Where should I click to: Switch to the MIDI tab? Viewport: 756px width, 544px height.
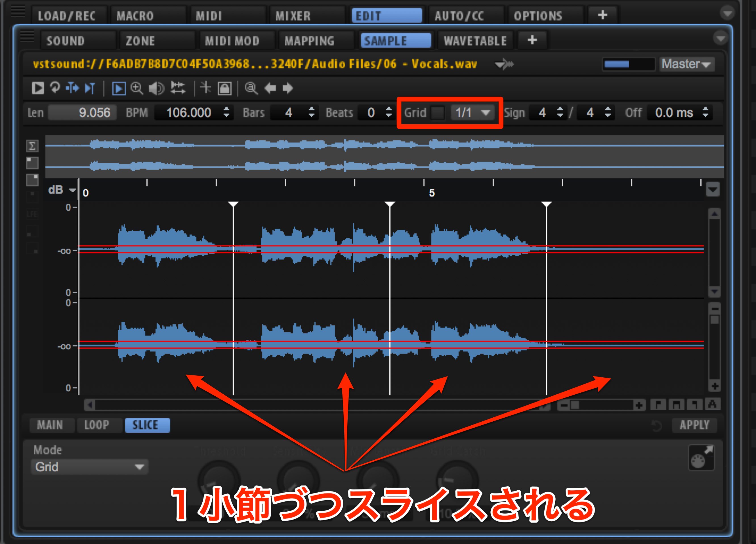coord(228,16)
